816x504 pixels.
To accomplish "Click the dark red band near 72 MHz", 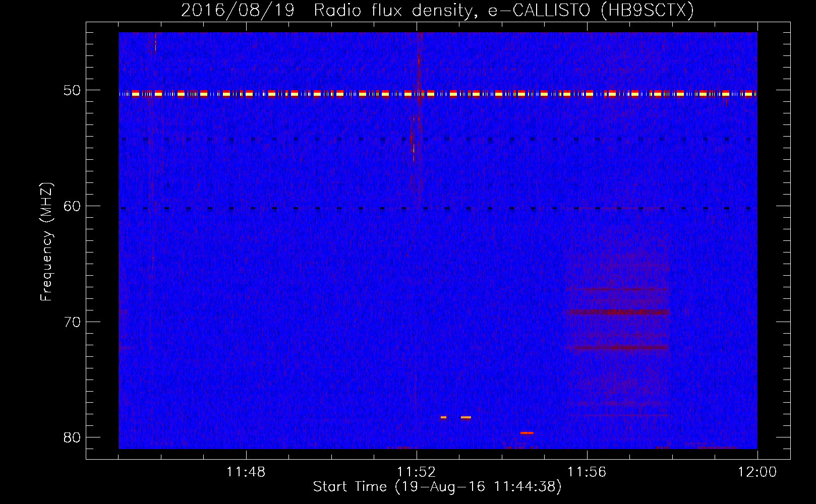I will click(x=620, y=348).
